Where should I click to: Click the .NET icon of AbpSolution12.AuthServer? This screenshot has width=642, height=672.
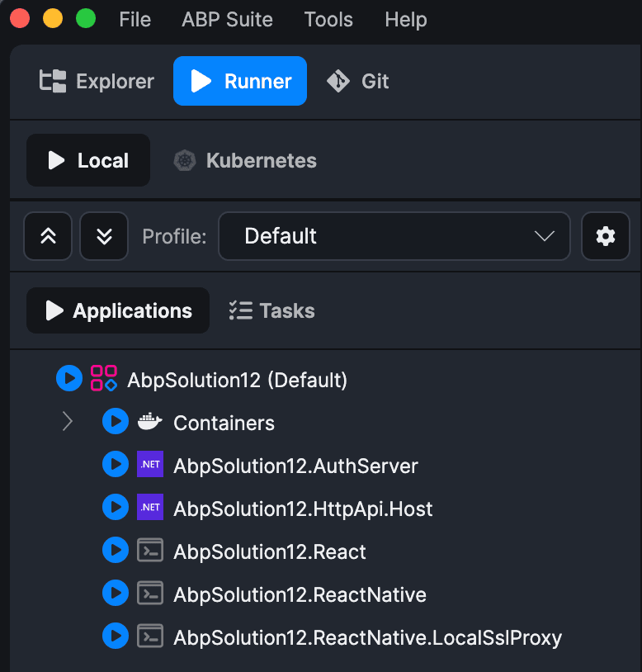tap(150, 464)
